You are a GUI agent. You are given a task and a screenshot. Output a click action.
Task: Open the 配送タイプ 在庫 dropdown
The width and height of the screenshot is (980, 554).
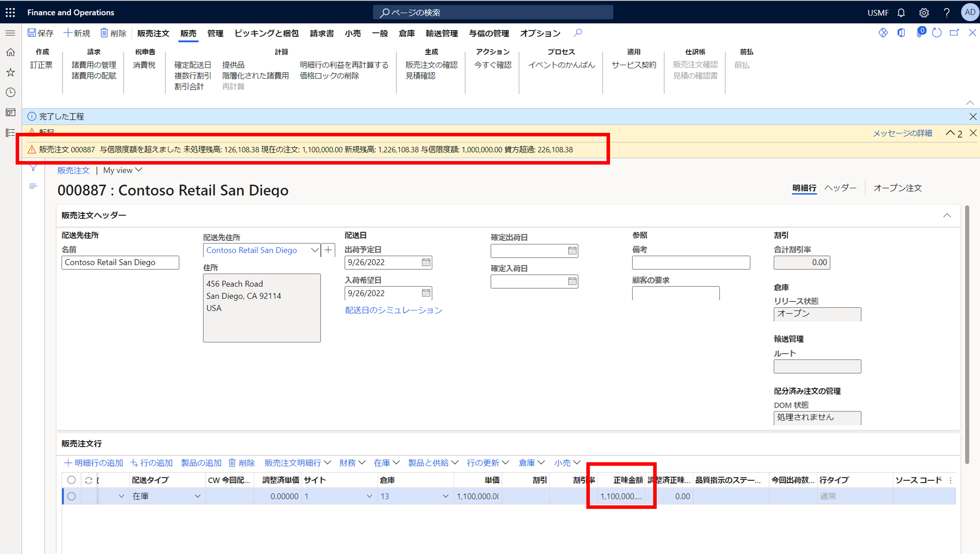(197, 496)
